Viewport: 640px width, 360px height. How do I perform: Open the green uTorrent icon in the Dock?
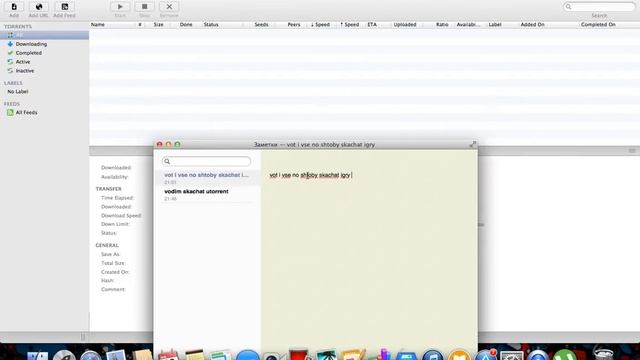(x=565, y=355)
